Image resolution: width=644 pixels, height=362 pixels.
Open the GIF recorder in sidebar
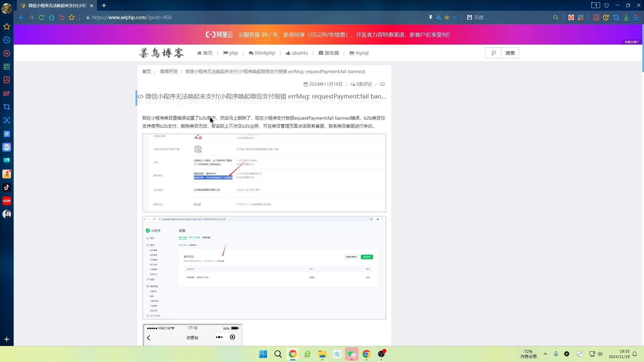click(x=7, y=94)
